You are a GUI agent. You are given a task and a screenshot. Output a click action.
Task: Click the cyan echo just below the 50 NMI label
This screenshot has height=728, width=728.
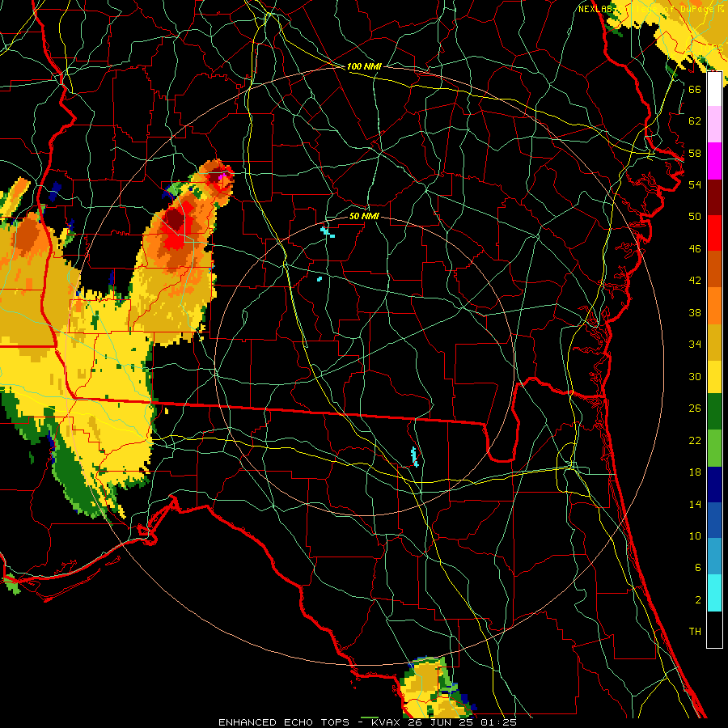[x=328, y=232]
